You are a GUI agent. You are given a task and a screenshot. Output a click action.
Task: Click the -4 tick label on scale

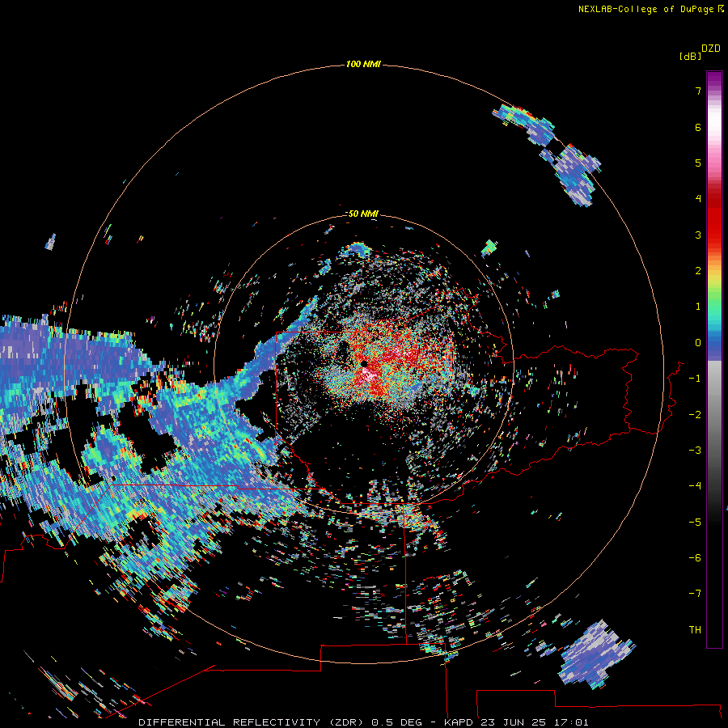(x=695, y=485)
